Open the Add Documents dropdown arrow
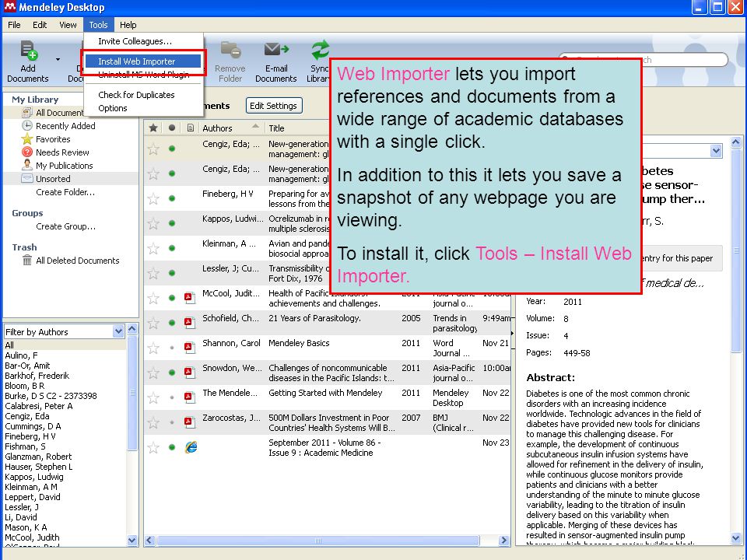This screenshot has width=747, height=560. (58, 60)
